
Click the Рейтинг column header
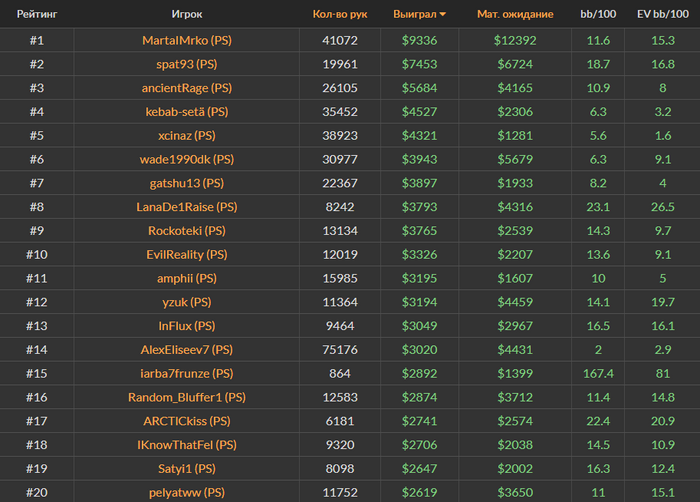click(37, 15)
